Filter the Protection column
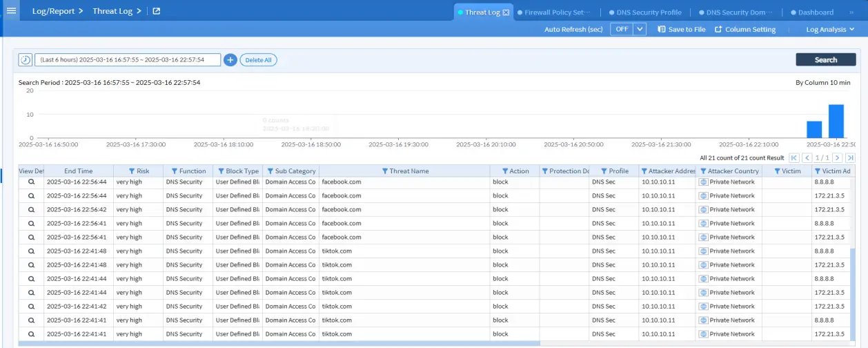The height and width of the screenshot is (348, 868). (x=544, y=171)
